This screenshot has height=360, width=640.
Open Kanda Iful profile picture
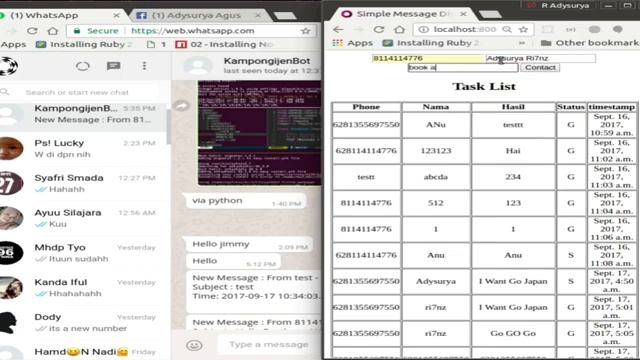click(x=11, y=287)
